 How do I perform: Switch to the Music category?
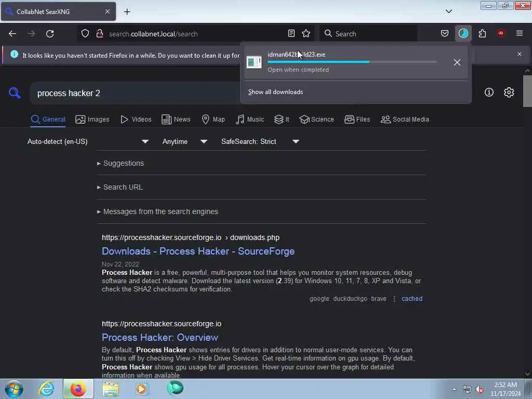coord(250,119)
